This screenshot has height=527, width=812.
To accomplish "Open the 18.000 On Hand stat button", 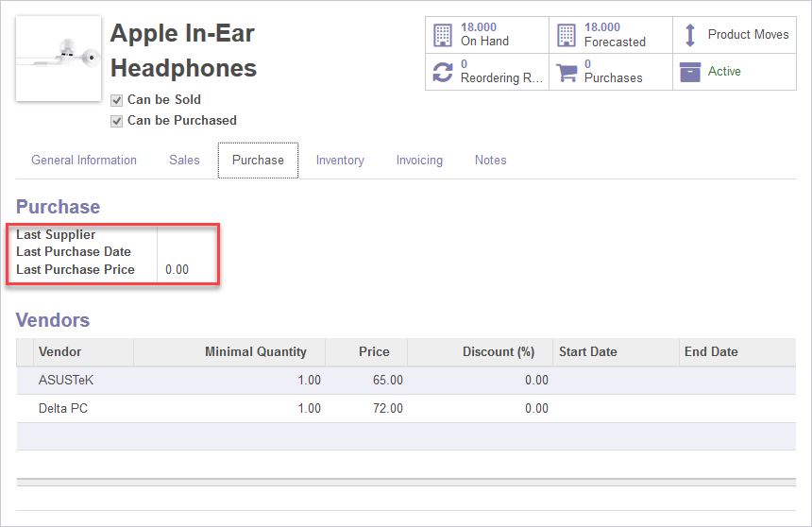I will [487, 35].
